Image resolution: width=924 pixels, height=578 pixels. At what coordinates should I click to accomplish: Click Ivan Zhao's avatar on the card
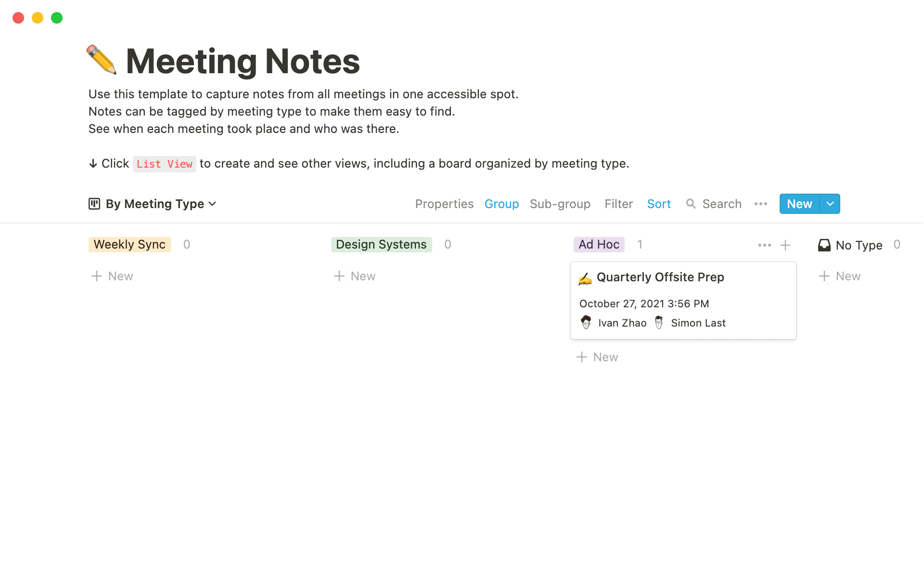click(586, 323)
